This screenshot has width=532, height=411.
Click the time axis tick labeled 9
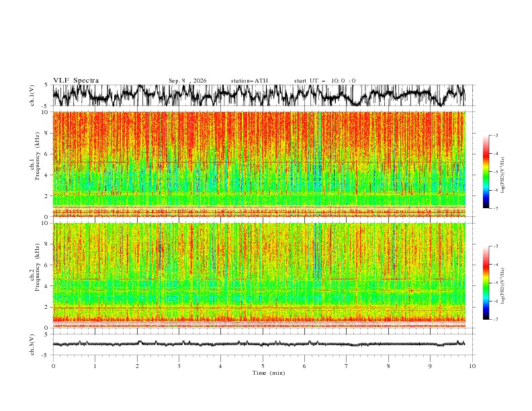click(430, 366)
